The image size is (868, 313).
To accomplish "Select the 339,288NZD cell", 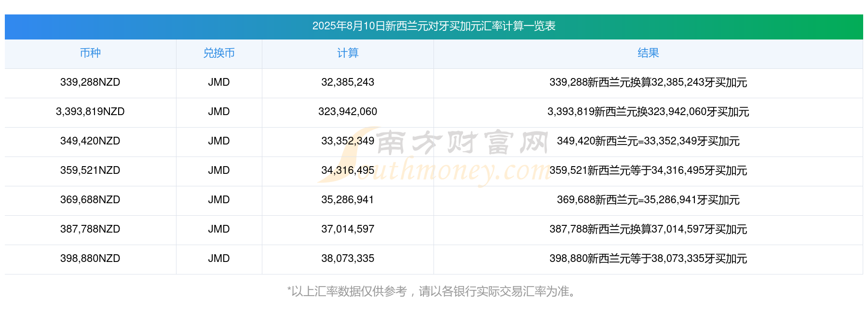I will point(90,82).
